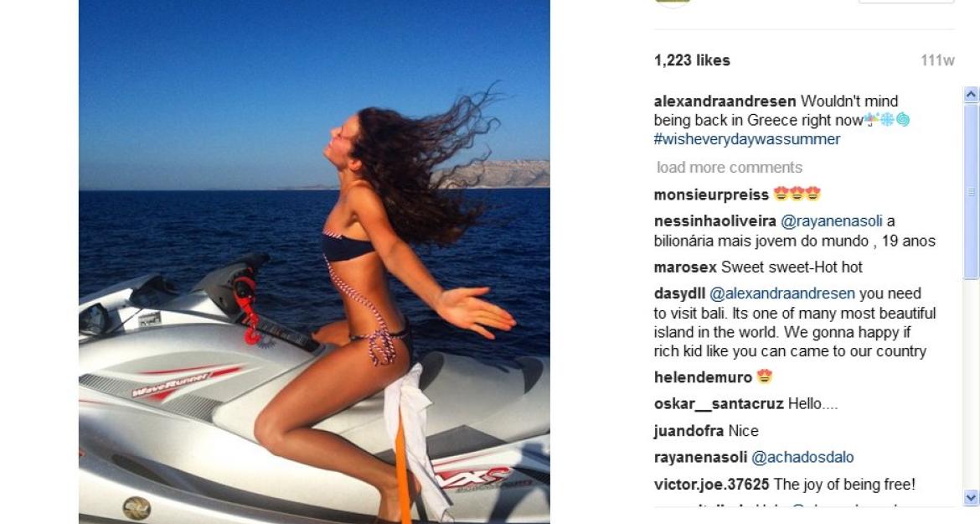Click the jet ski photo
Viewport: 980px width, 524px height.
click(314, 262)
